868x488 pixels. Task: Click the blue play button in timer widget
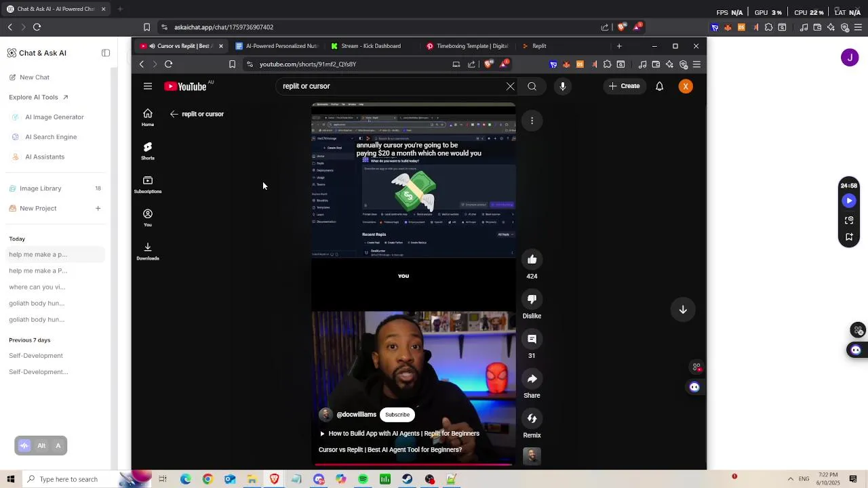[x=849, y=201]
